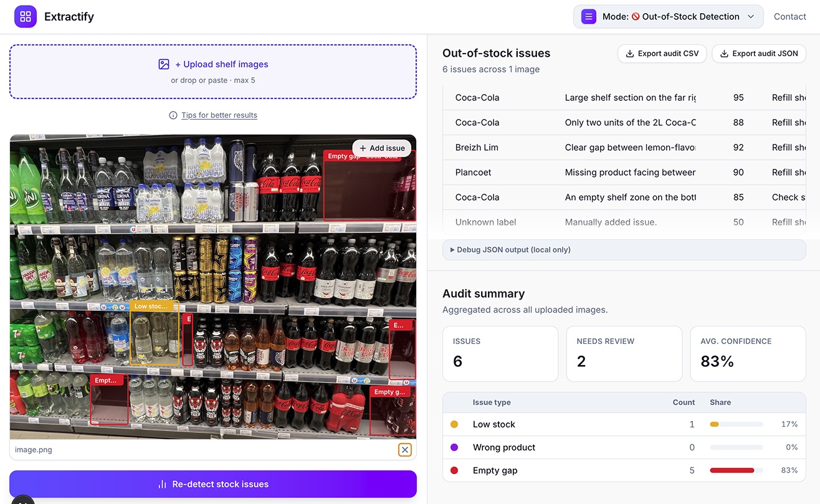
Task: Click the AVG. CONFIDENCE card
Action: [x=748, y=354]
